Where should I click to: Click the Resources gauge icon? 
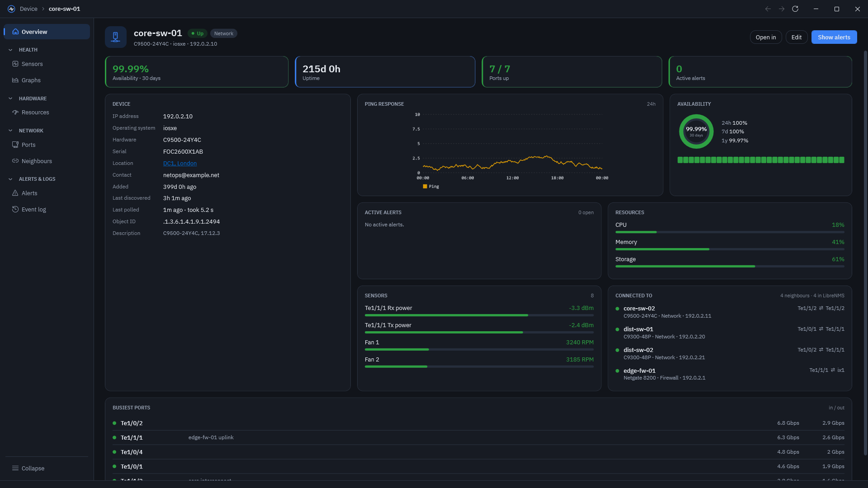15,112
